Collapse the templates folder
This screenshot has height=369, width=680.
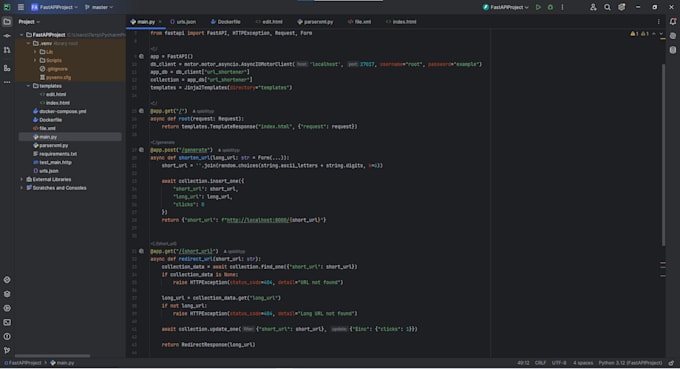[x=29, y=86]
